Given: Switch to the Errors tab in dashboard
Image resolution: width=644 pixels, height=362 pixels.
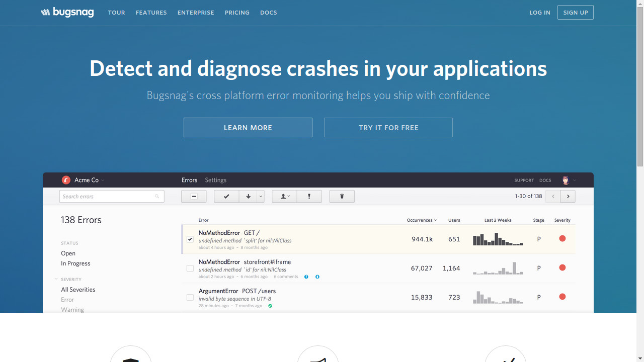Looking at the screenshot, I should coord(190,180).
